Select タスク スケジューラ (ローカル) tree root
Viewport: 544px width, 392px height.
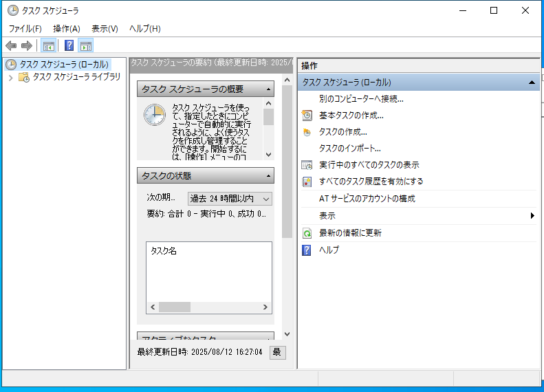point(63,65)
